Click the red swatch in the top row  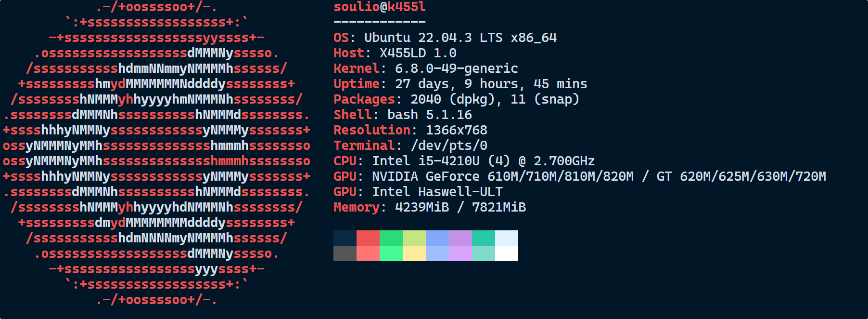pos(368,238)
